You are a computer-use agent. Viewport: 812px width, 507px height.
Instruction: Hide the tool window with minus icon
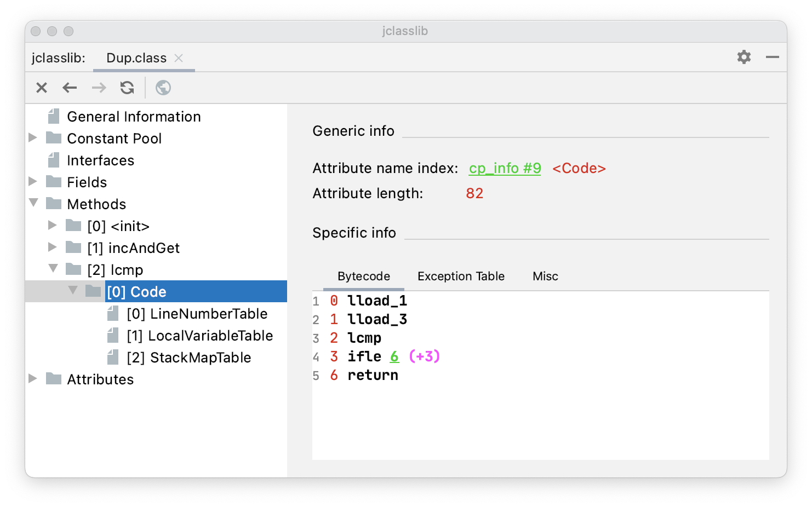pyautogui.click(x=773, y=57)
